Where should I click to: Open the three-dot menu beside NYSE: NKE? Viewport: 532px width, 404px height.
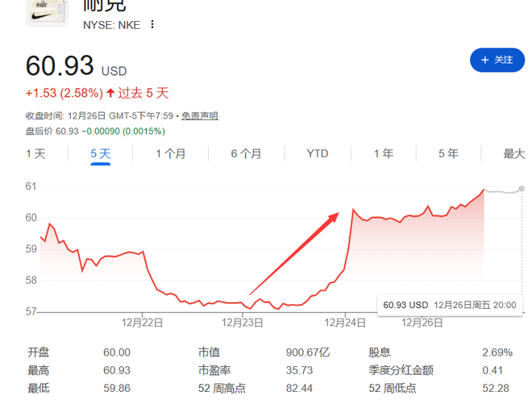pyautogui.click(x=152, y=24)
